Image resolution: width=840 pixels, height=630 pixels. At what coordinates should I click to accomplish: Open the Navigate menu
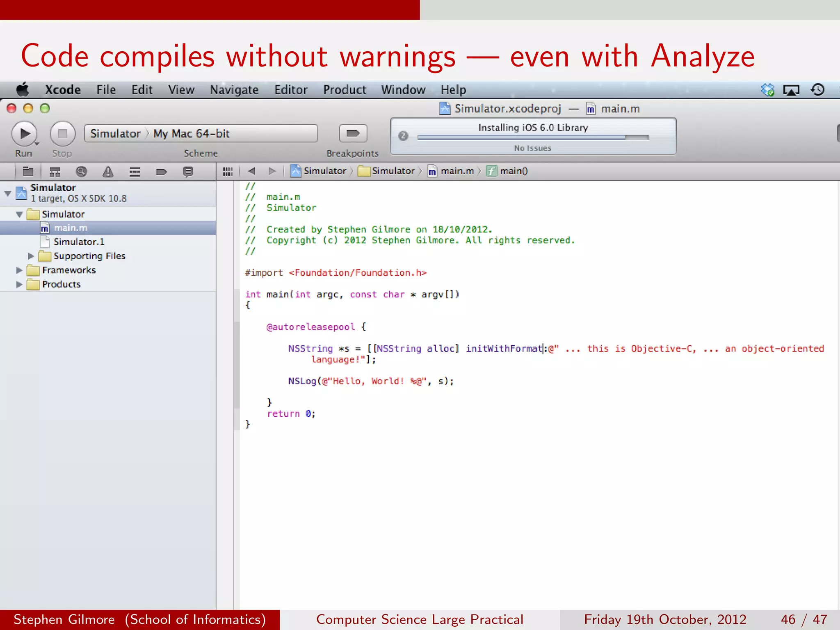(x=234, y=90)
